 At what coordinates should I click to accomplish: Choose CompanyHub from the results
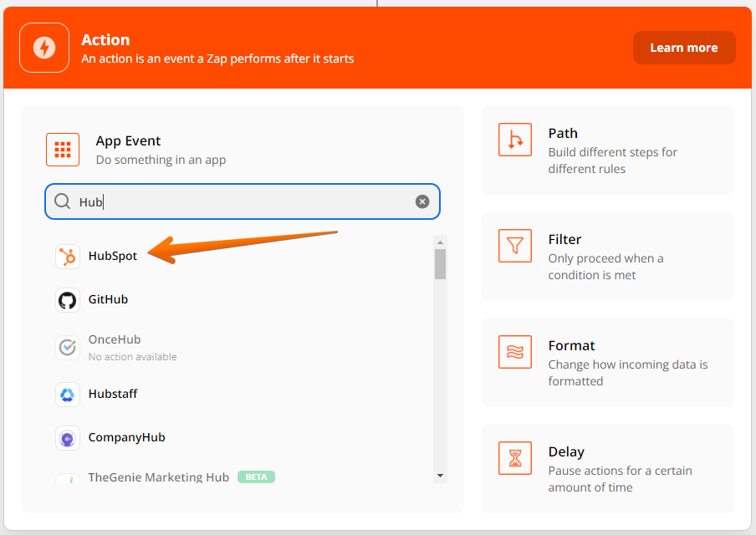[x=126, y=437]
